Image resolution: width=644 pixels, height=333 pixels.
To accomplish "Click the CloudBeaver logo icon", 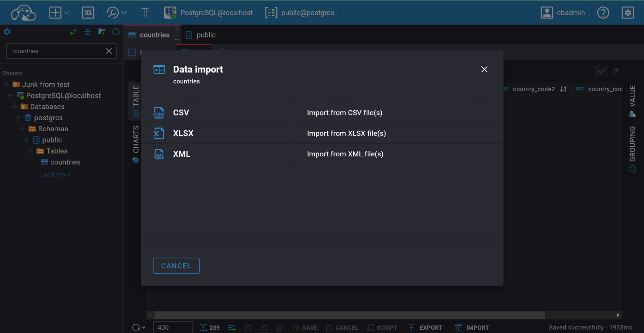I will tap(23, 13).
